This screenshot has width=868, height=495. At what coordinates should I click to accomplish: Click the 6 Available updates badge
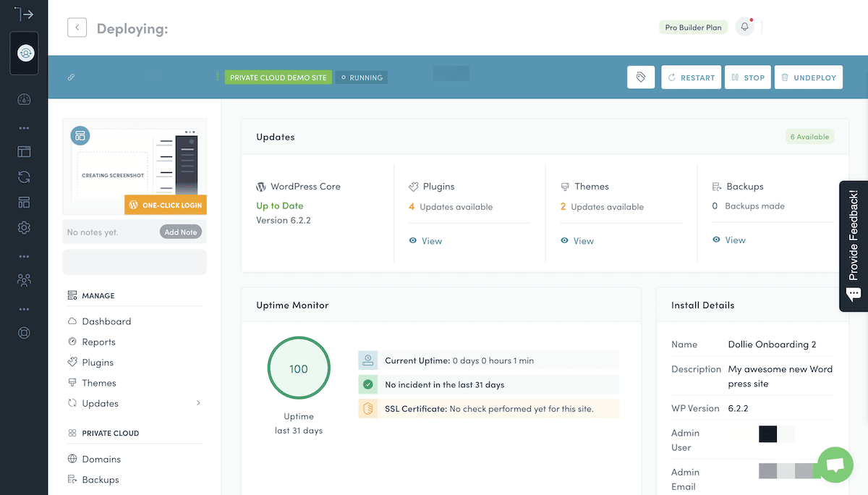click(809, 137)
